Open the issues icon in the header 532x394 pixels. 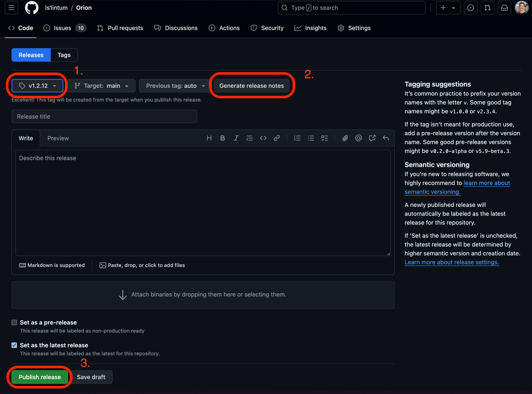pyautogui.click(x=471, y=8)
